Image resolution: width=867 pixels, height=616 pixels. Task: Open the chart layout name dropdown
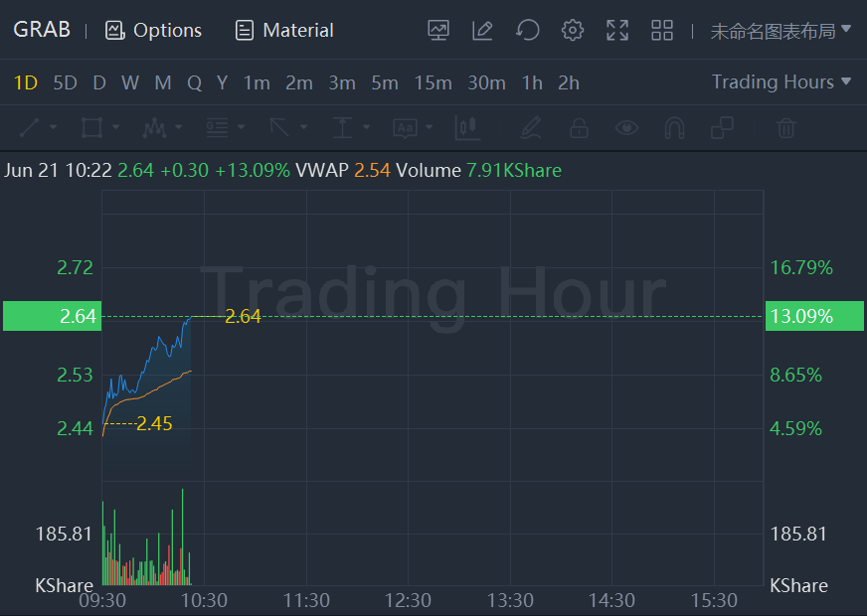[780, 31]
